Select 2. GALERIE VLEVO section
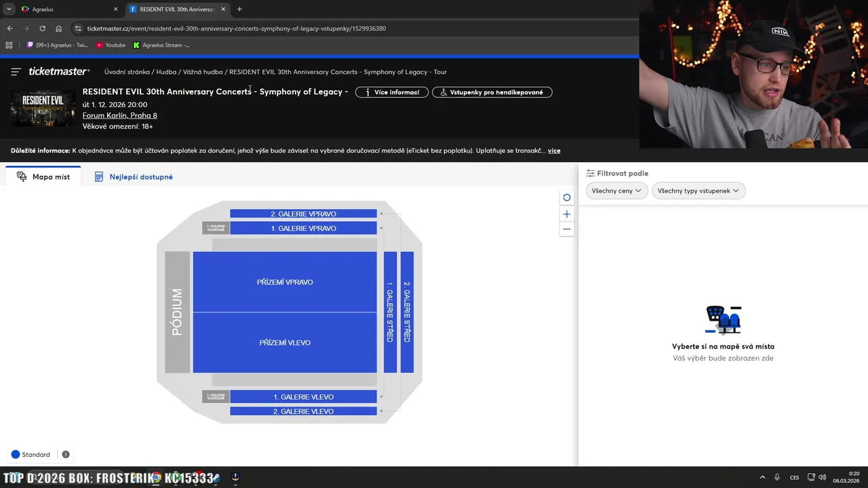Viewport: 868px width, 488px height. 303,411
